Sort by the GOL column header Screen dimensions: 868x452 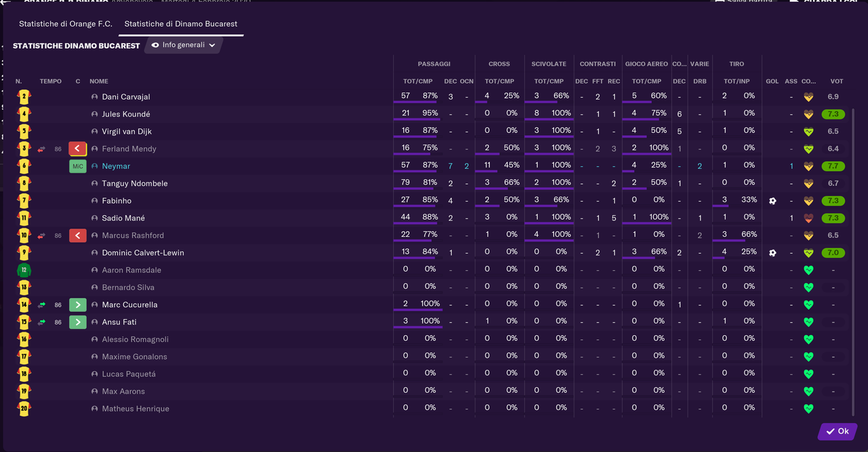click(772, 81)
